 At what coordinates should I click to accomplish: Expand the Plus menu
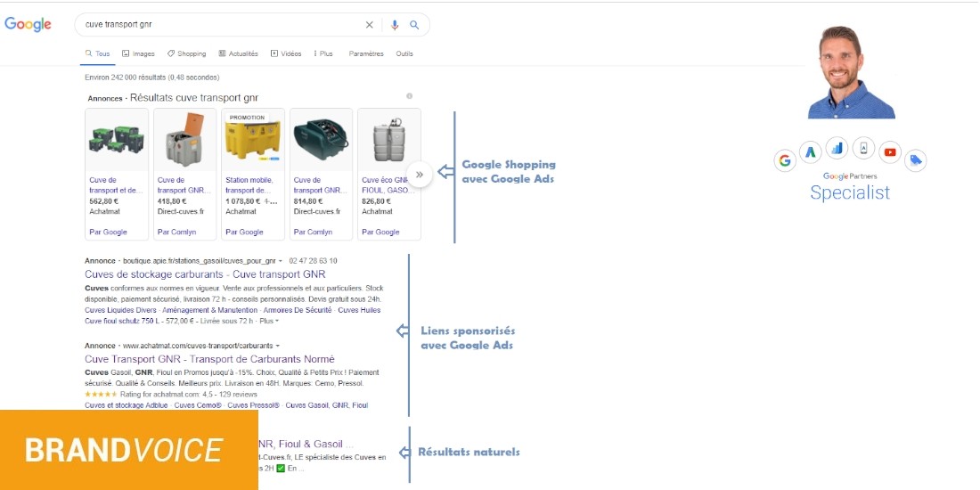click(323, 53)
